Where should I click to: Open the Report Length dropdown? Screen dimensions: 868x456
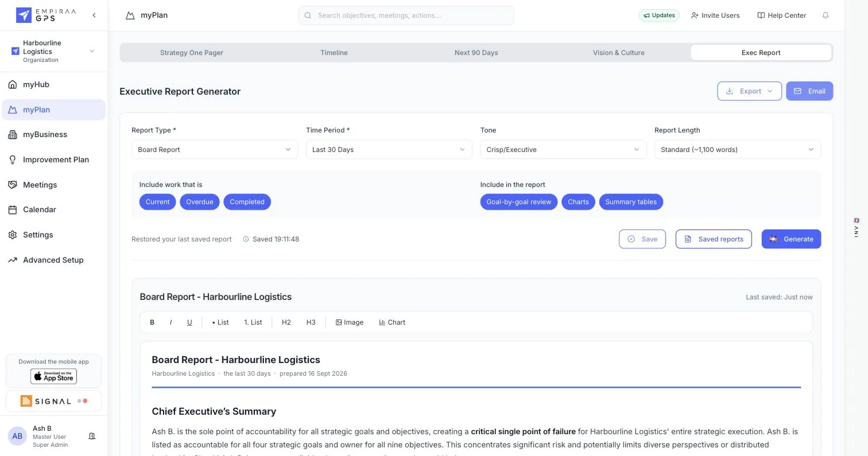[738, 150]
